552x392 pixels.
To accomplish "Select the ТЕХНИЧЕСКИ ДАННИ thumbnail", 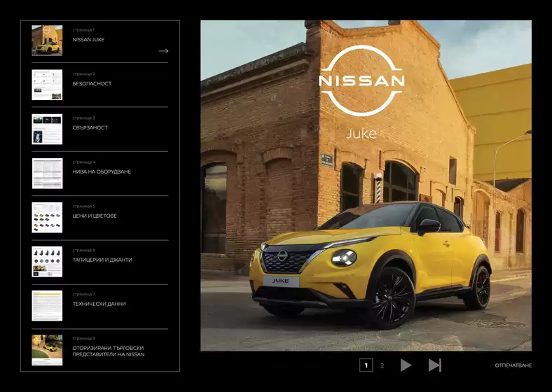I will coord(47,305).
